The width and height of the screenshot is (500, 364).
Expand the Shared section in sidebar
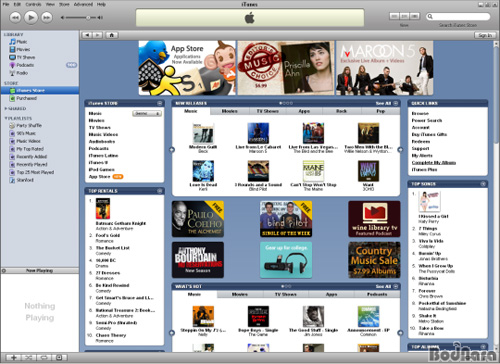coord(6,109)
